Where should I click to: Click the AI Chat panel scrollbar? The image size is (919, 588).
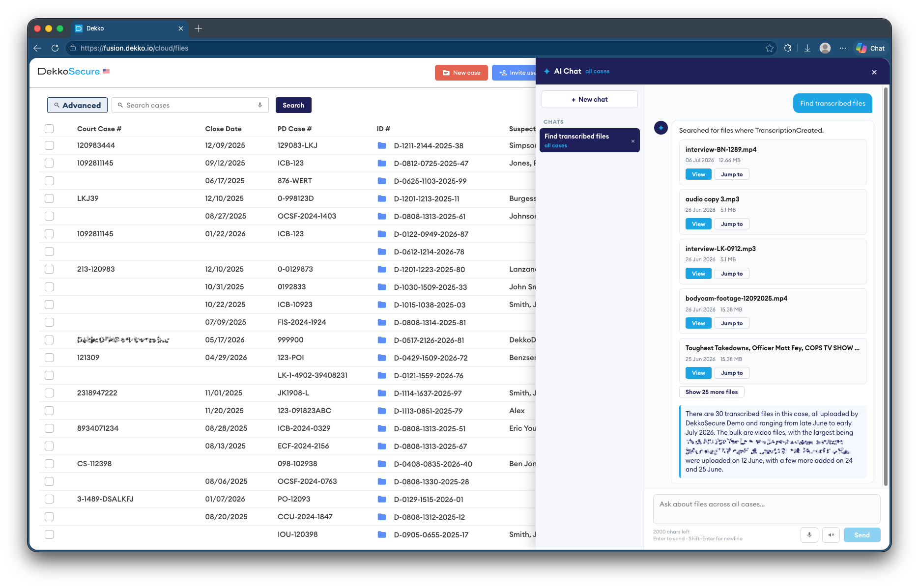(x=886, y=286)
